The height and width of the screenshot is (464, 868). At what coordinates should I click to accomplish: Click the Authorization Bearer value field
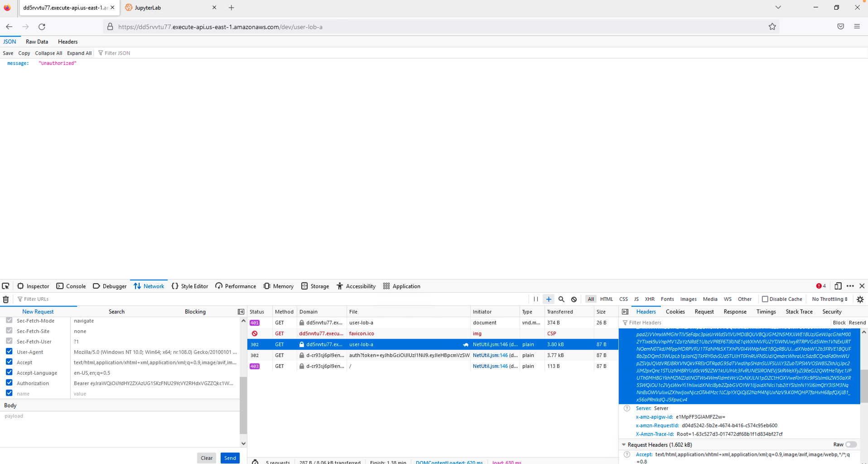(x=155, y=383)
